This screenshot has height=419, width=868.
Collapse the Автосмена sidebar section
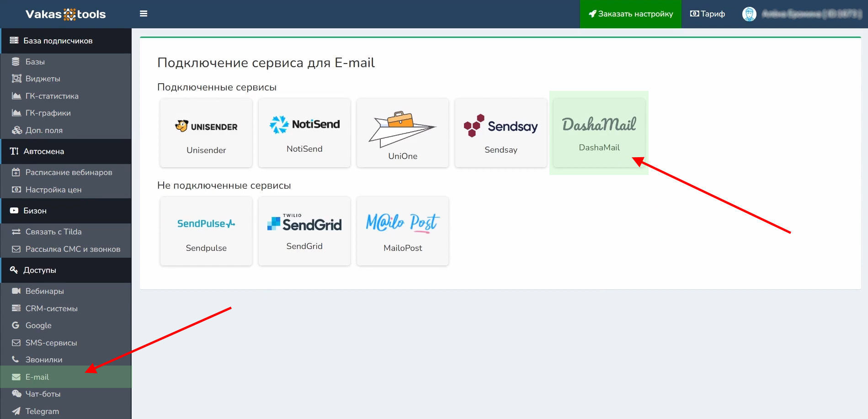pyautogui.click(x=44, y=151)
